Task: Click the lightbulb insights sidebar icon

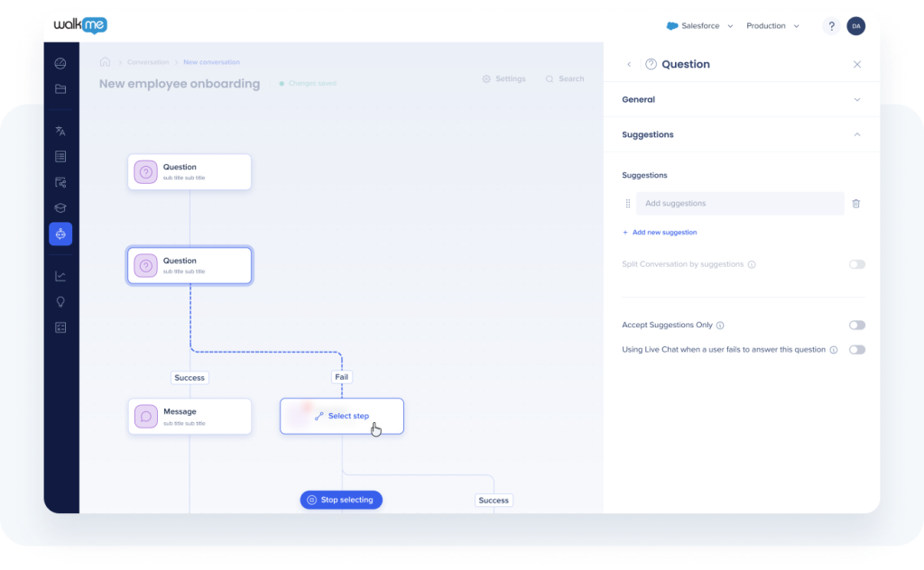Action: (x=60, y=302)
